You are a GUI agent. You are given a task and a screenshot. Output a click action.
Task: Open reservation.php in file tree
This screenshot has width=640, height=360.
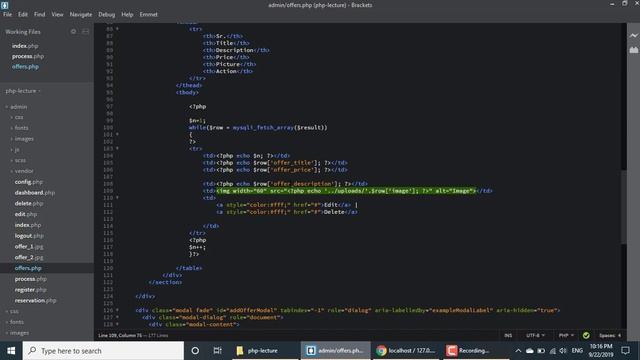(x=36, y=300)
